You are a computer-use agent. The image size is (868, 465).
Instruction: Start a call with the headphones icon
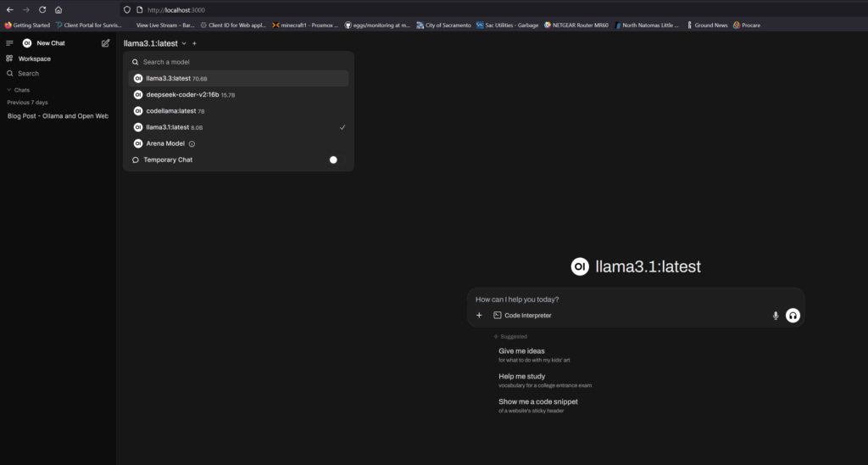[x=793, y=316]
